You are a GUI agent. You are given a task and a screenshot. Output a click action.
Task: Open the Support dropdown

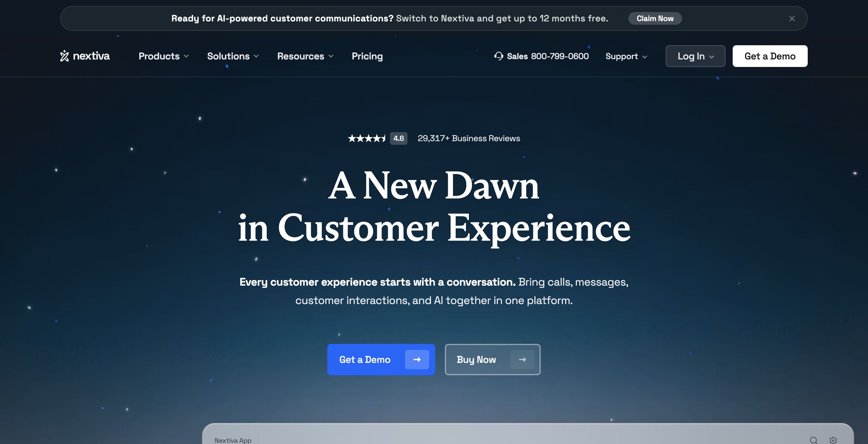tap(626, 56)
